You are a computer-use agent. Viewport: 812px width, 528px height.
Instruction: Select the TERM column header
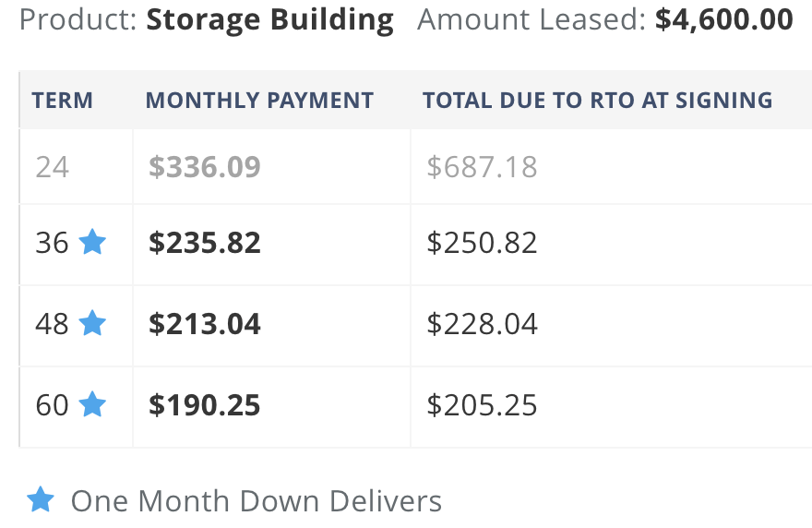63,101
